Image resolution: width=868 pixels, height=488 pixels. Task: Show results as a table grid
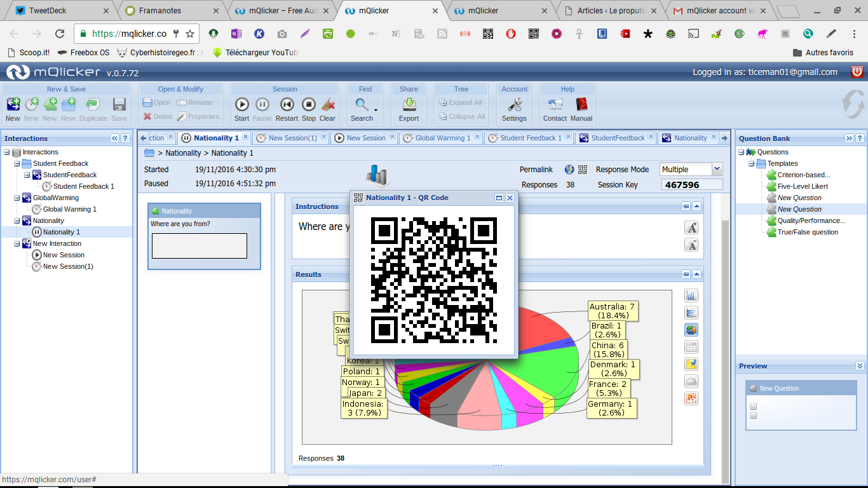691,347
